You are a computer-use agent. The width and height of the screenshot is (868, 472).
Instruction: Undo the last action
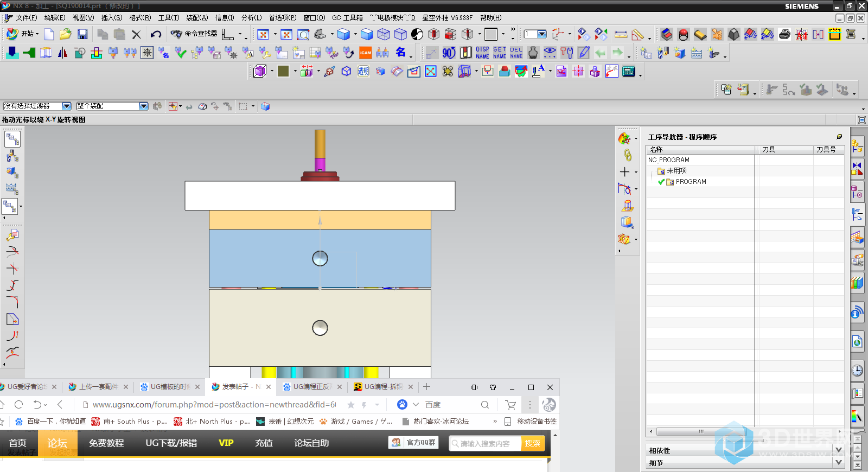coord(156,34)
